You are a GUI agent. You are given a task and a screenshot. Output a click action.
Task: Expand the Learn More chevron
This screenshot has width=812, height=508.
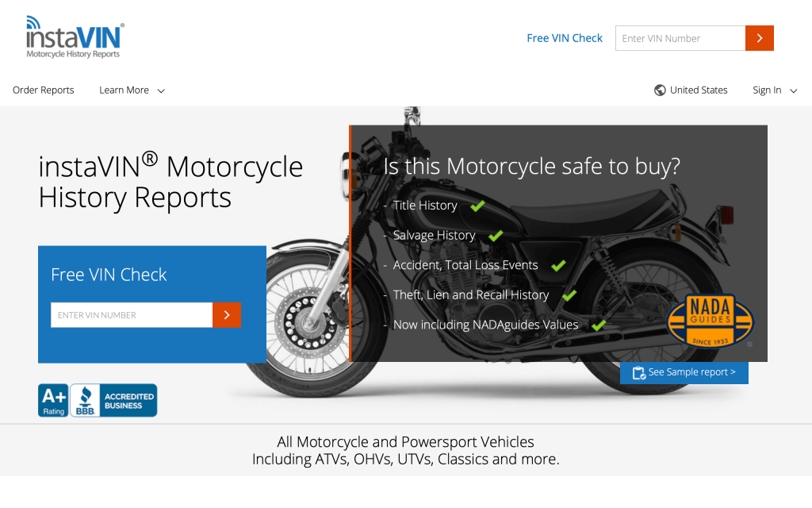click(x=161, y=90)
